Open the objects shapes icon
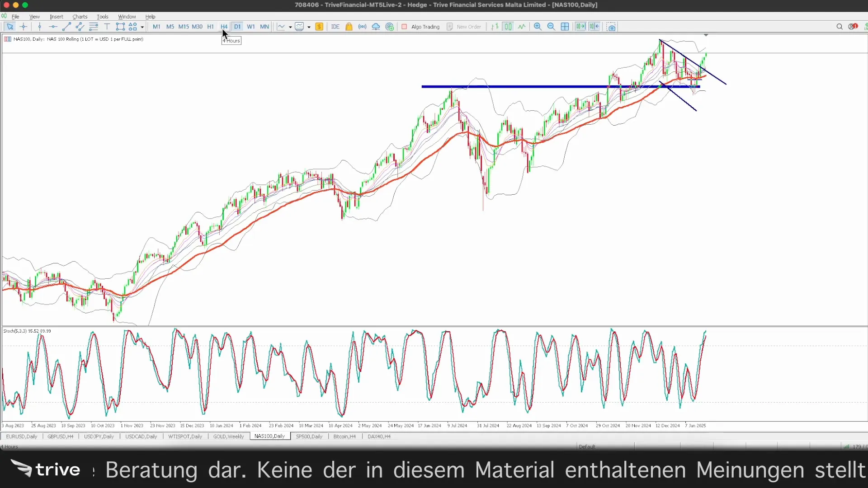 133,27
